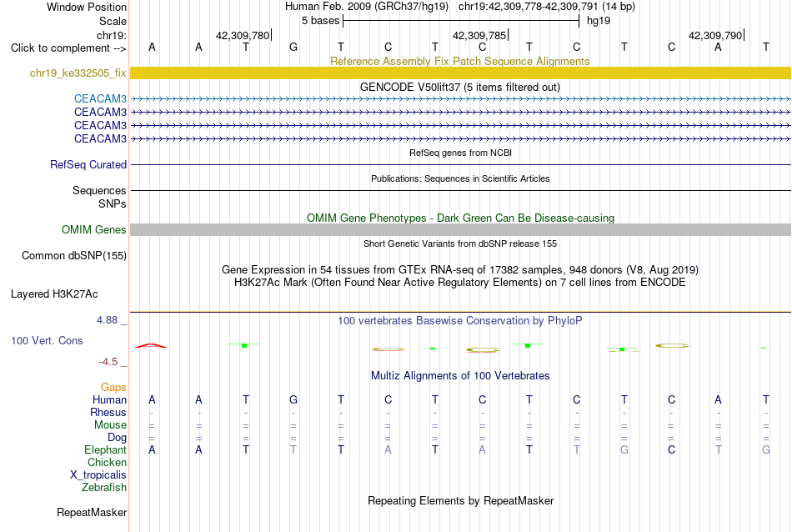Click the -4.5 lower PhyloP value

(108, 362)
